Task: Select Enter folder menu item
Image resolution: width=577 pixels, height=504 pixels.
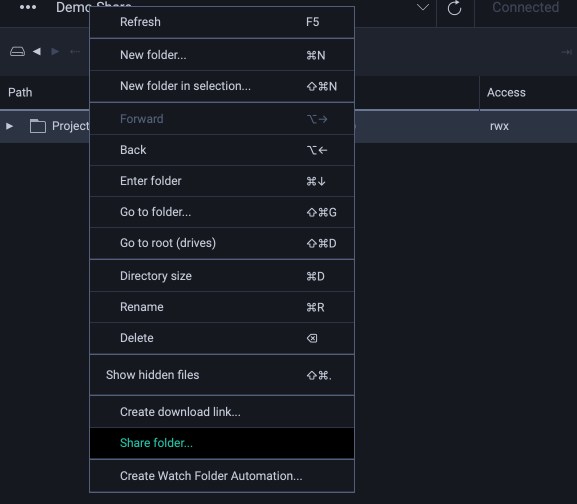Action: click(x=222, y=181)
